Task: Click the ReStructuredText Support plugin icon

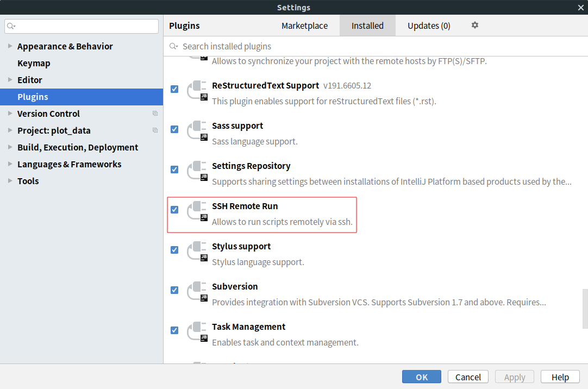Action: pyautogui.click(x=197, y=90)
